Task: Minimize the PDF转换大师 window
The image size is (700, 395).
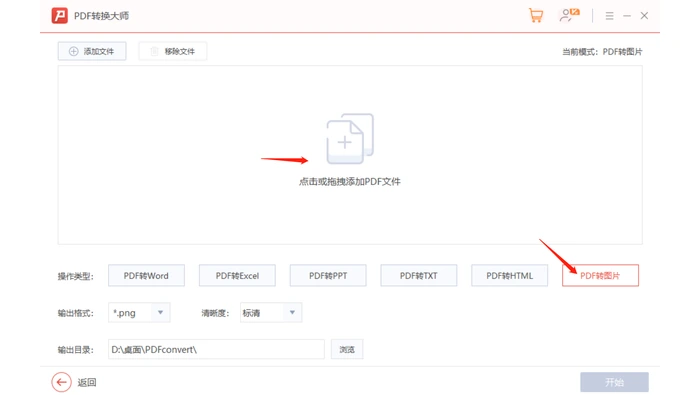Action: (x=627, y=16)
